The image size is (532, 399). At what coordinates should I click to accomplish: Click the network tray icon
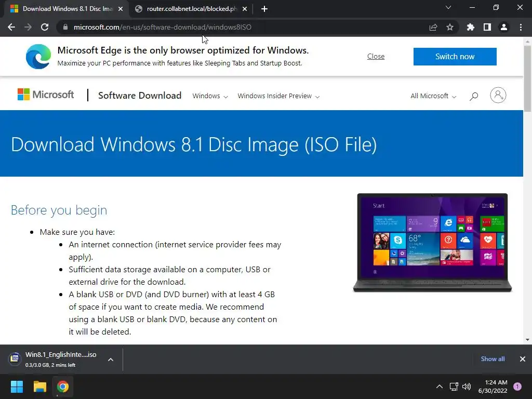tap(454, 387)
